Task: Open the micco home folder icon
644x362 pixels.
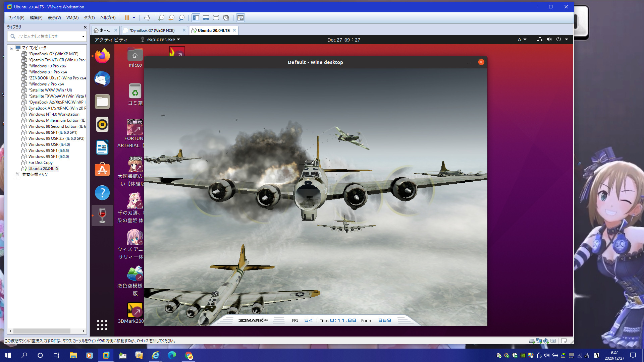Action: pyautogui.click(x=135, y=58)
